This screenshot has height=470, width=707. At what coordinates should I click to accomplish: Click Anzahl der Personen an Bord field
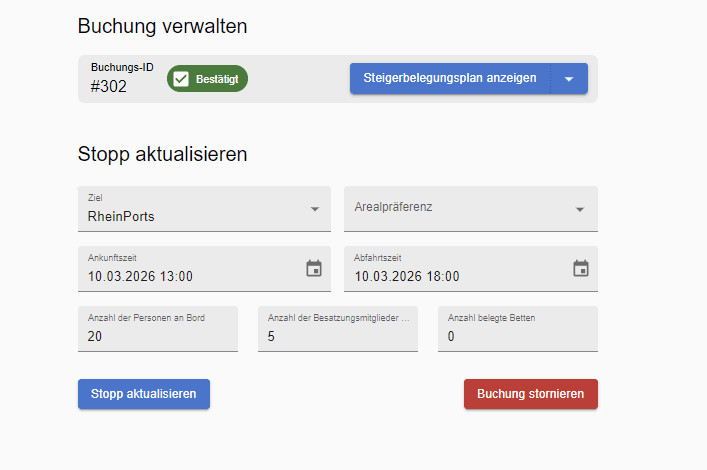(x=158, y=329)
